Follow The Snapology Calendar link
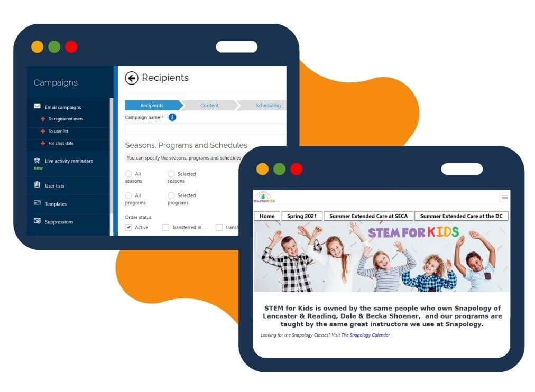 (365, 335)
